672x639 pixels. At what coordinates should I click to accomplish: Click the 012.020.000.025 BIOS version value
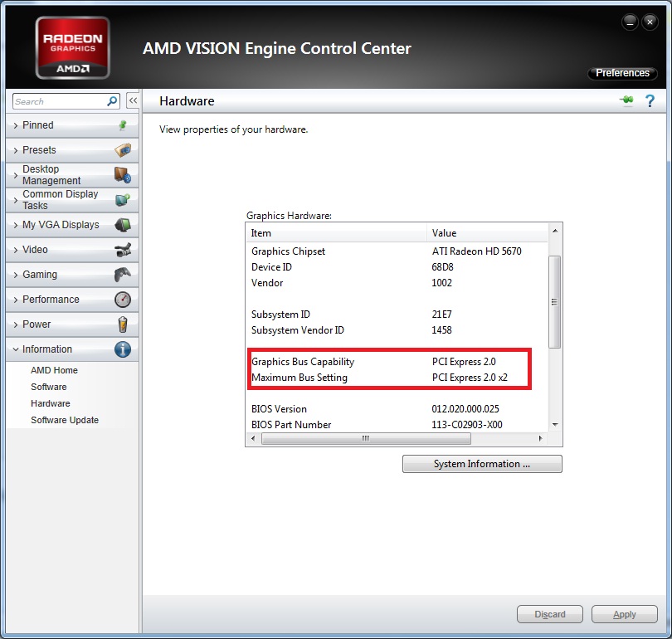tap(465, 409)
